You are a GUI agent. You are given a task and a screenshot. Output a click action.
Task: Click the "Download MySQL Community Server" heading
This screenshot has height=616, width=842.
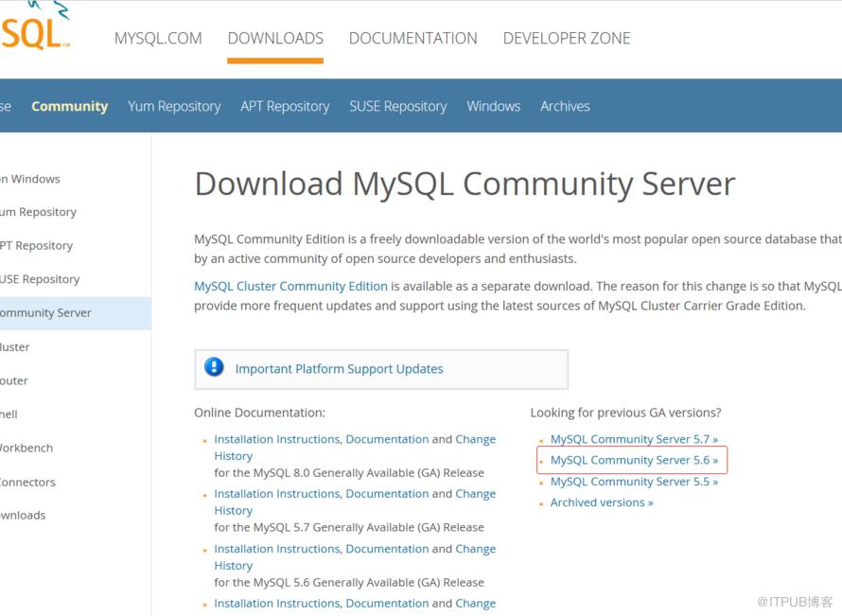click(x=465, y=184)
